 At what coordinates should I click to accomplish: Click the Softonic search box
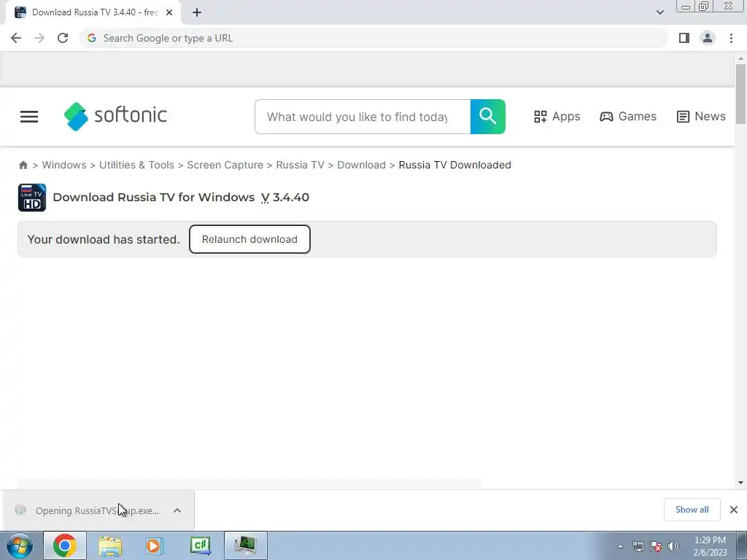tap(363, 117)
